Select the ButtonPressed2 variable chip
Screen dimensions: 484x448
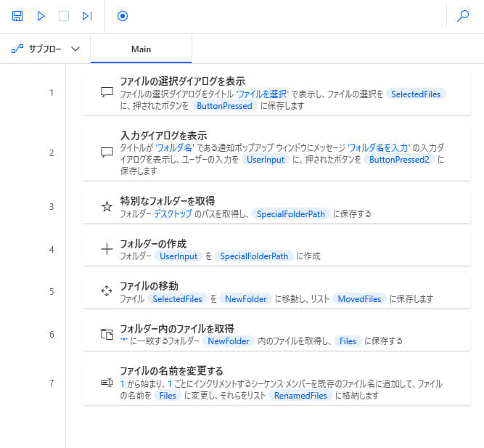[x=399, y=160]
